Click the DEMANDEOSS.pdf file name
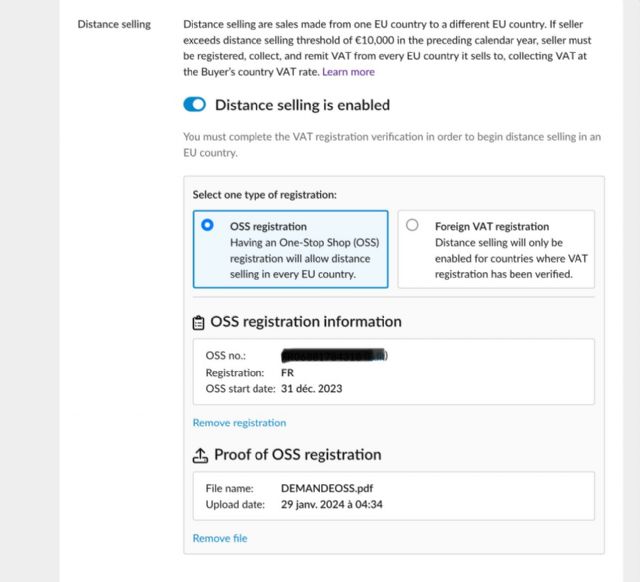The width and height of the screenshot is (640, 582). 325,488
